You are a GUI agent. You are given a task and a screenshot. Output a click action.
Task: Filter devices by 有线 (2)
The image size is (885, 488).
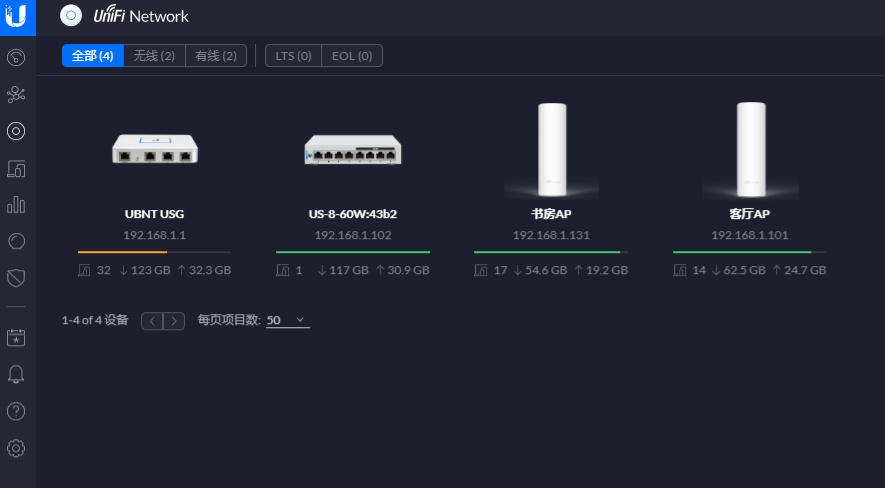pyautogui.click(x=216, y=56)
